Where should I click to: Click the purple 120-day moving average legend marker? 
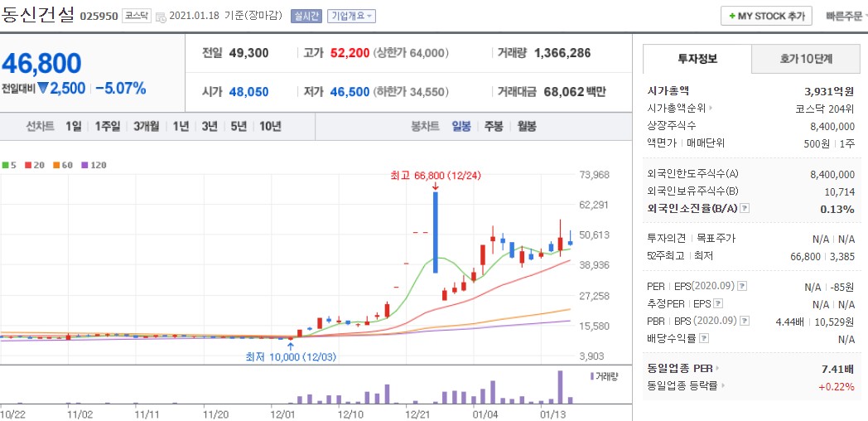click(84, 165)
